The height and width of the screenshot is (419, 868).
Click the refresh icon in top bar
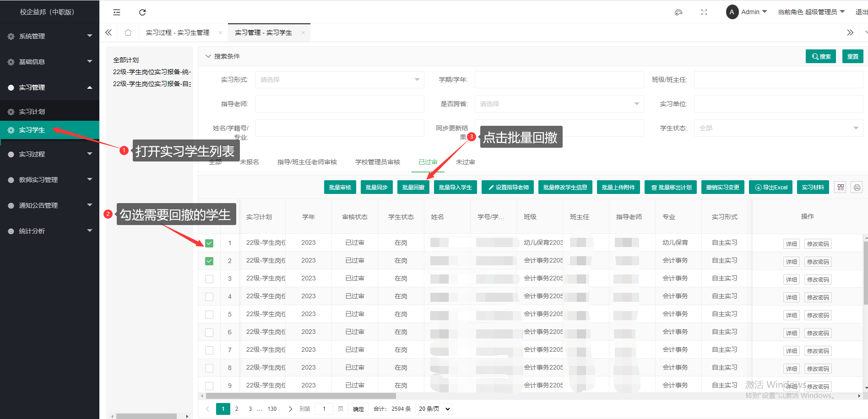[x=142, y=12]
